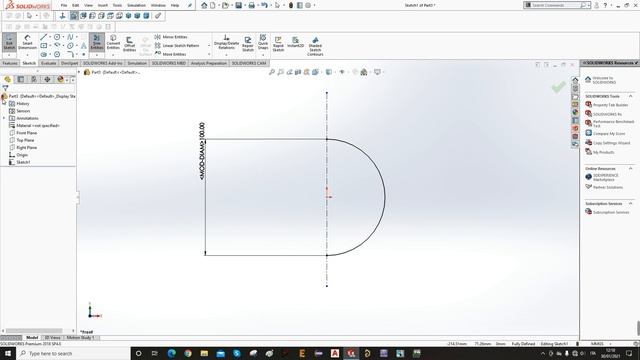This screenshot has height=360, width=640.
Task: Select the Offset Entities tool
Action: tap(129, 44)
